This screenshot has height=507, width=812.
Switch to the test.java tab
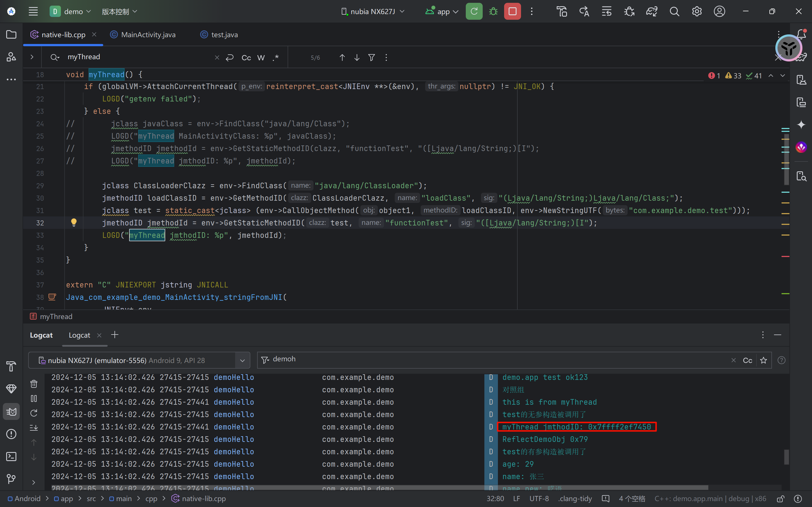point(224,35)
